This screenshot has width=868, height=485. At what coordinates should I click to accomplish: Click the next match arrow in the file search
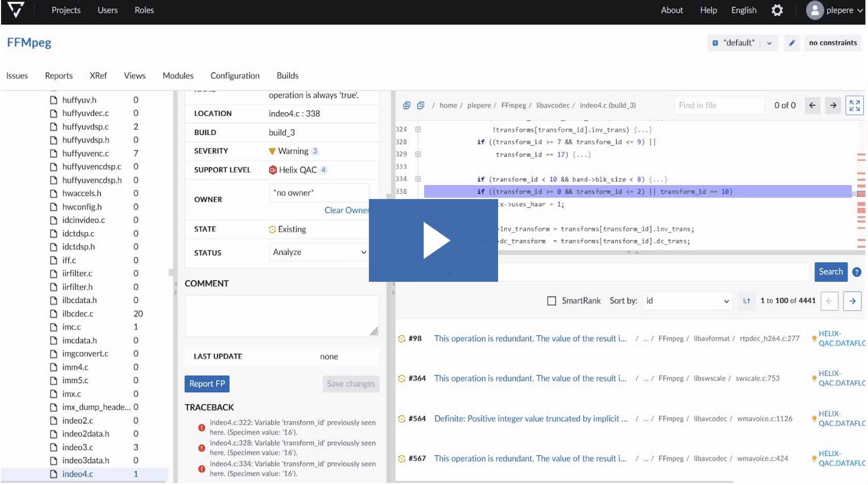point(833,105)
